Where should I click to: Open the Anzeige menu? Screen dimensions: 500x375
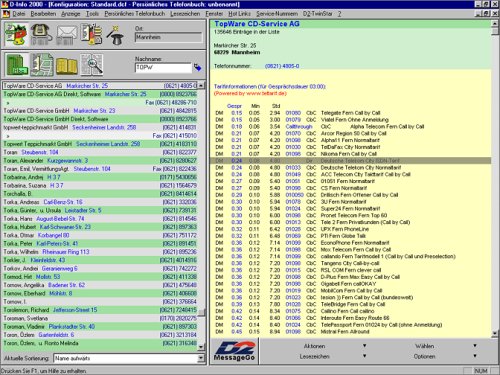tap(71, 14)
